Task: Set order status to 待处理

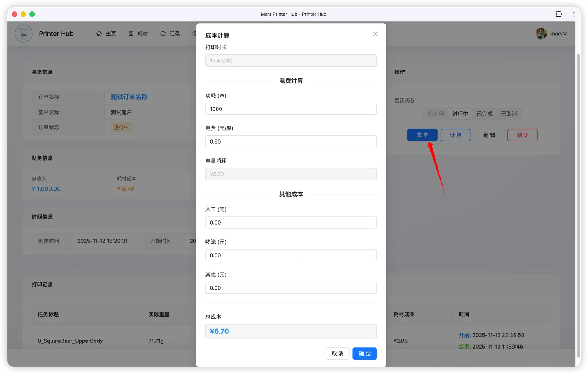Action: click(x=435, y=113)
